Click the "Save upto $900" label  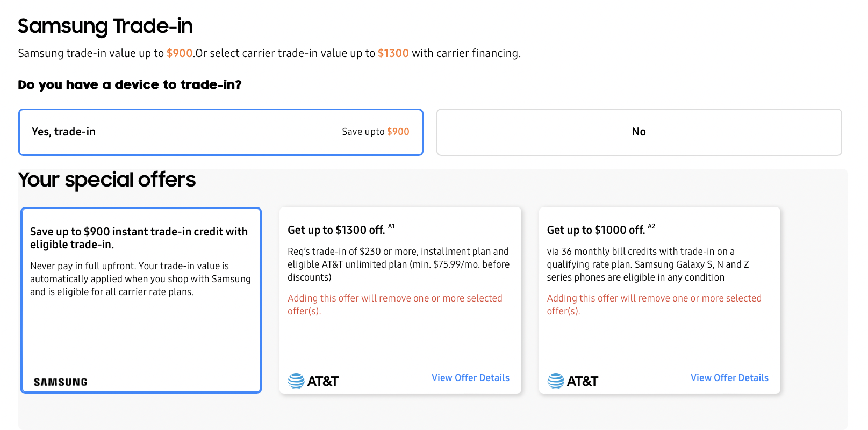pos(375,132)
